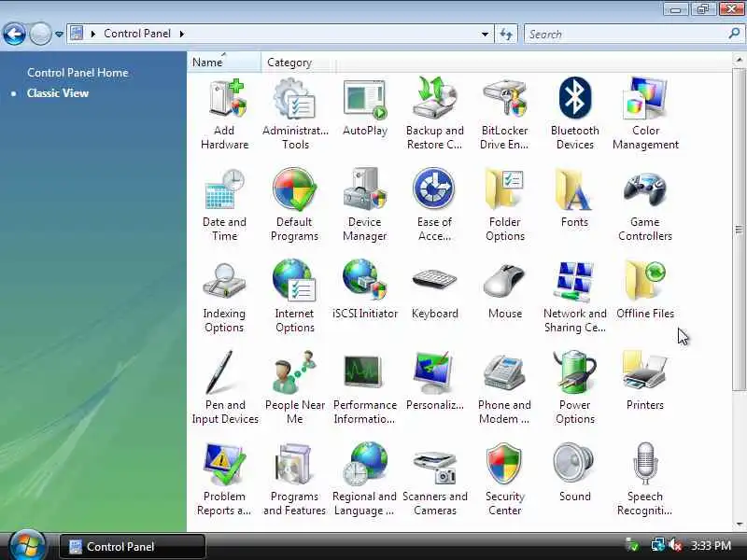Sort items by the Category column header
This screenshot has width=747, height=560.
(x=298, y=63)
